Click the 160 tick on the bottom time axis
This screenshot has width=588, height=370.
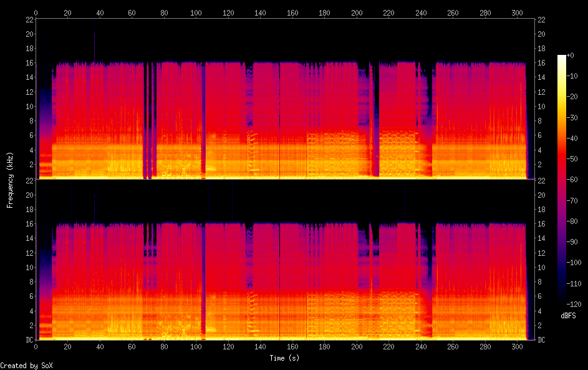pyautogui.click(x=292, y=346)
